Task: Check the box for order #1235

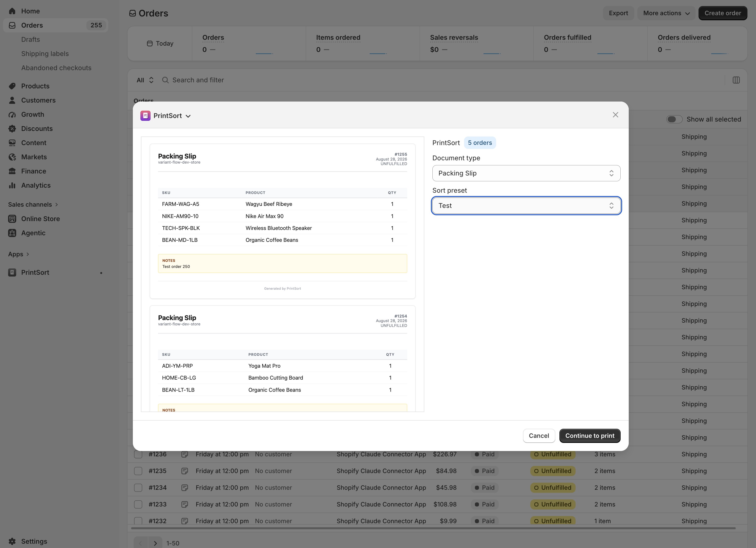Action: pos(138,471)
